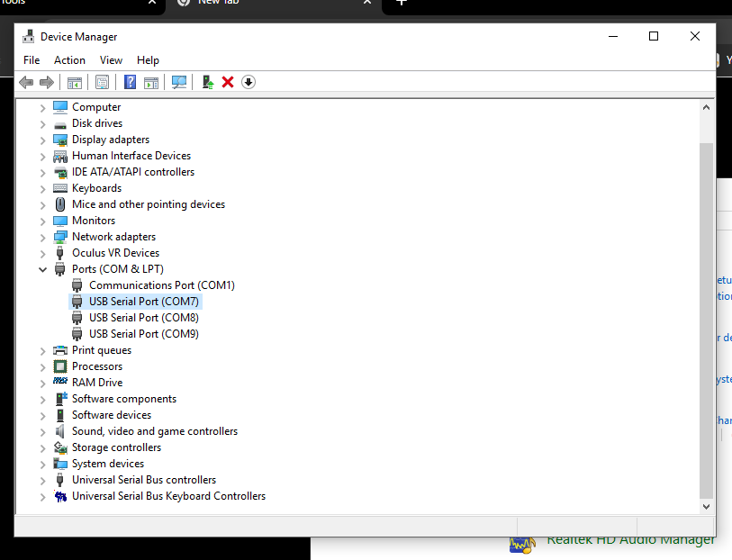Select the Storage controllers row
The image size is (732, 560).
116,447
